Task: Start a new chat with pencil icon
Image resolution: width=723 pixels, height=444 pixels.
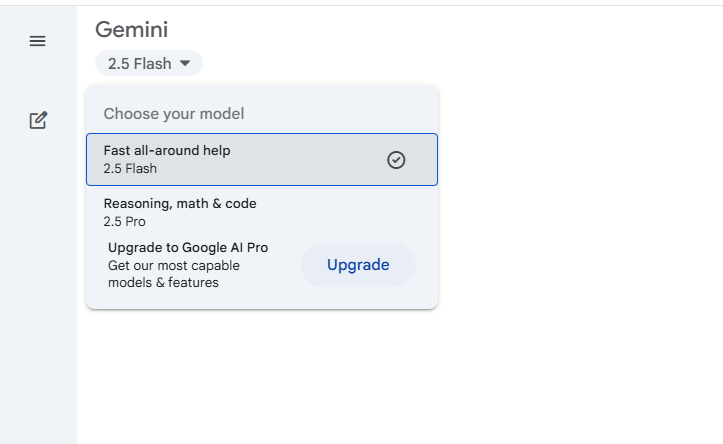Action: [38, 120]
